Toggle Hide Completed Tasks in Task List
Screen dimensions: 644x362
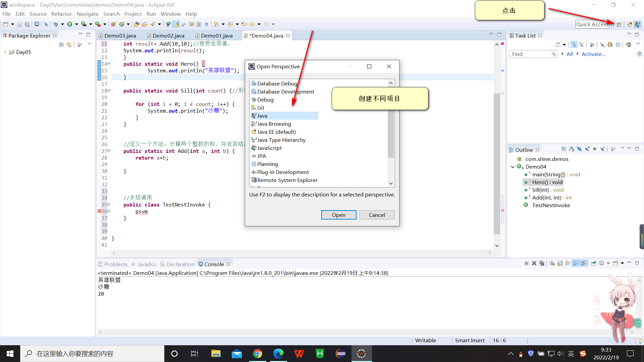pyautogui.click(x=602, y=45)
